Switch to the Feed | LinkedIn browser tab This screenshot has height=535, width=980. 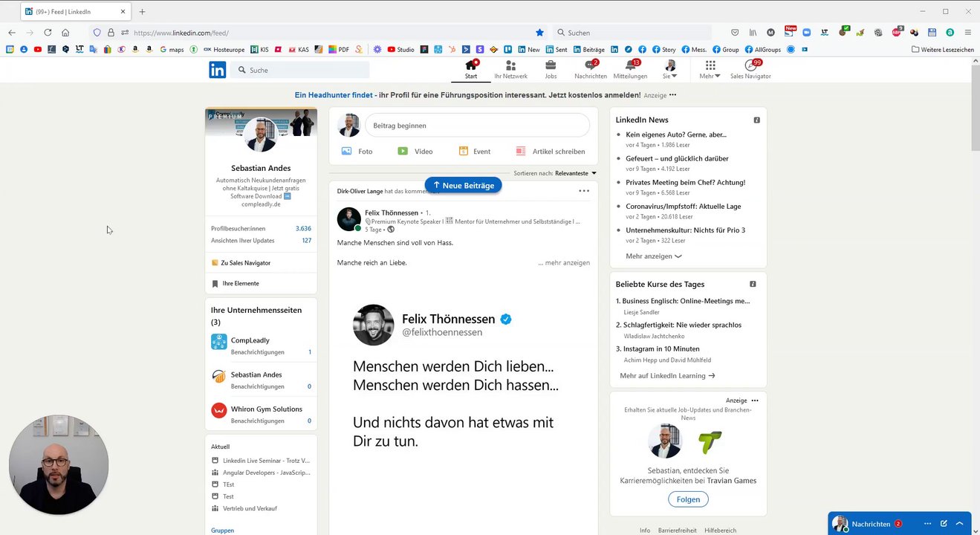tap(74, 12)
